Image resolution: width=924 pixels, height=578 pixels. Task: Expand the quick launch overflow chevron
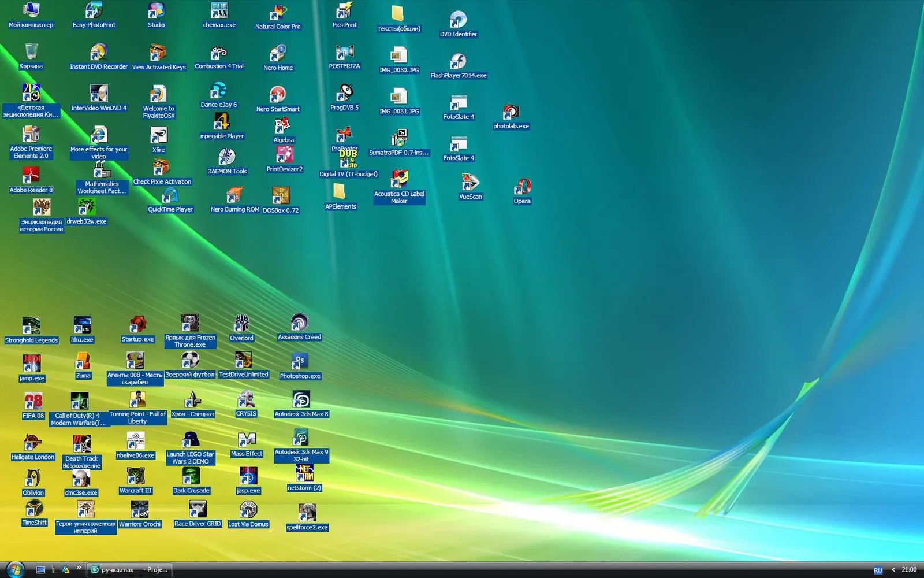click(79, 568)
